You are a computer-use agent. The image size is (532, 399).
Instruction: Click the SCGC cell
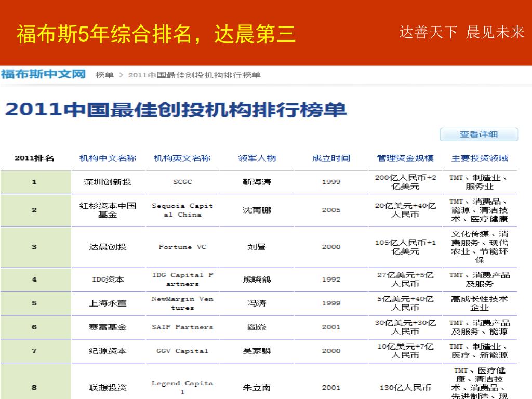pos(182,182)
